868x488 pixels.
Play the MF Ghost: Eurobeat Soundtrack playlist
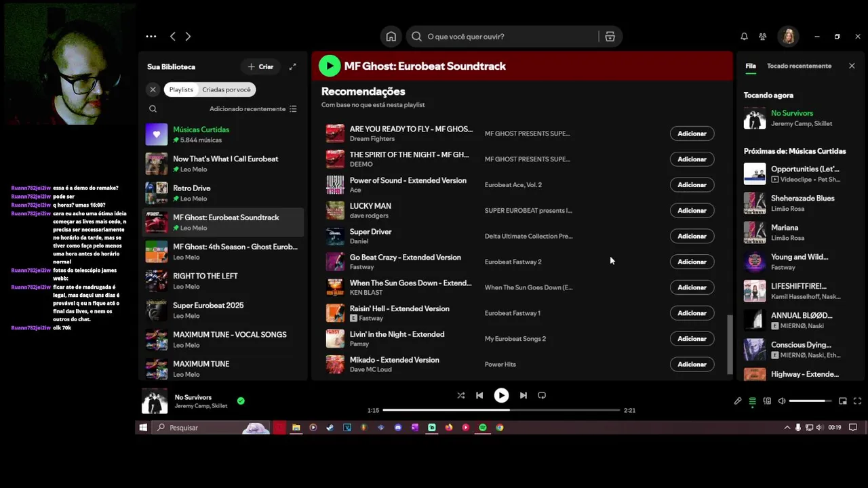pyautogui.click(x=330, y=66)
